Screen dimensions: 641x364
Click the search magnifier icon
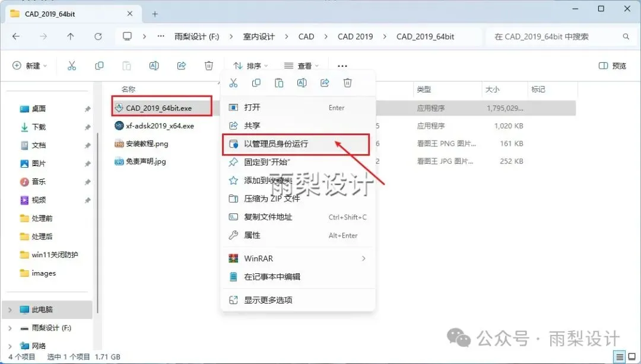(626, 36)
